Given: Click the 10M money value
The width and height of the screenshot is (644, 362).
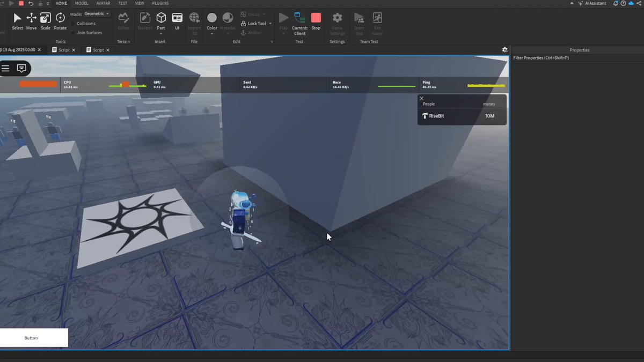Looking at the screenshot, I should tap(489, 116).
